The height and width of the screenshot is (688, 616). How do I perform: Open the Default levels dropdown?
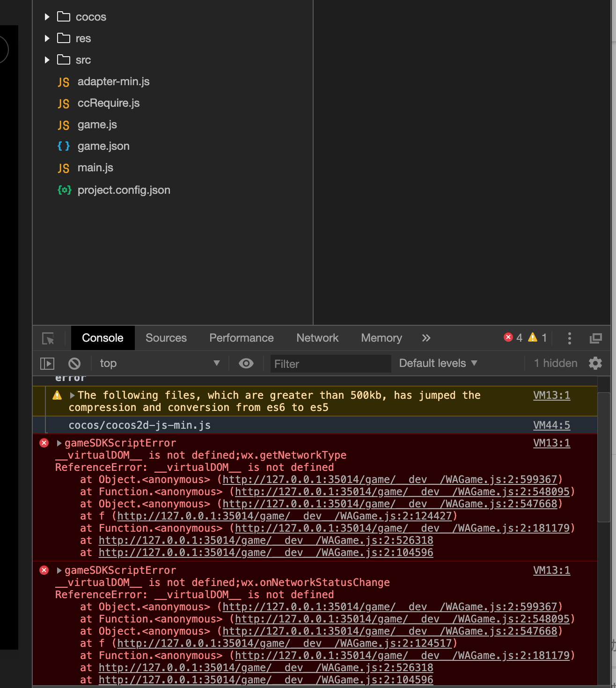click(x=438, y=364)
